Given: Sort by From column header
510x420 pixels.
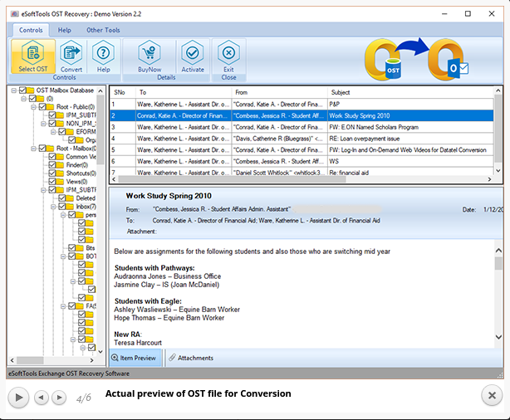Looking at the screenshot, I should 280,92.
